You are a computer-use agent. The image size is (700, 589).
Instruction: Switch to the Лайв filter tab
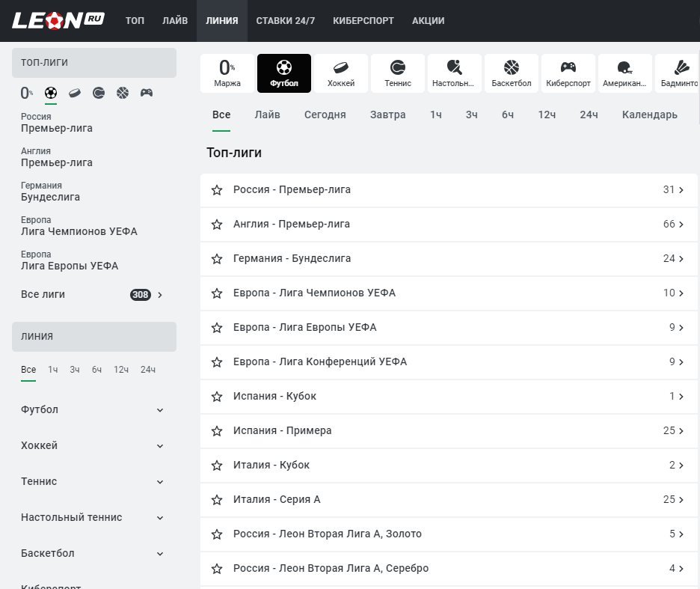tap(268, 115)
